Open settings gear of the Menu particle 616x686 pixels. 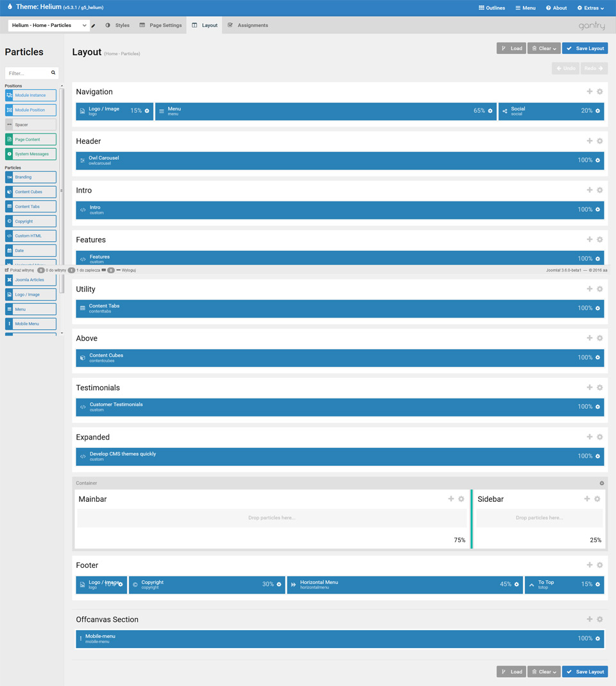(490, 111)
